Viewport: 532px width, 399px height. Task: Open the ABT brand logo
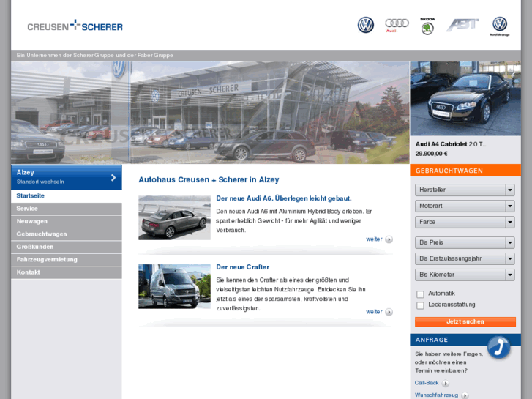tap(462, 25)
